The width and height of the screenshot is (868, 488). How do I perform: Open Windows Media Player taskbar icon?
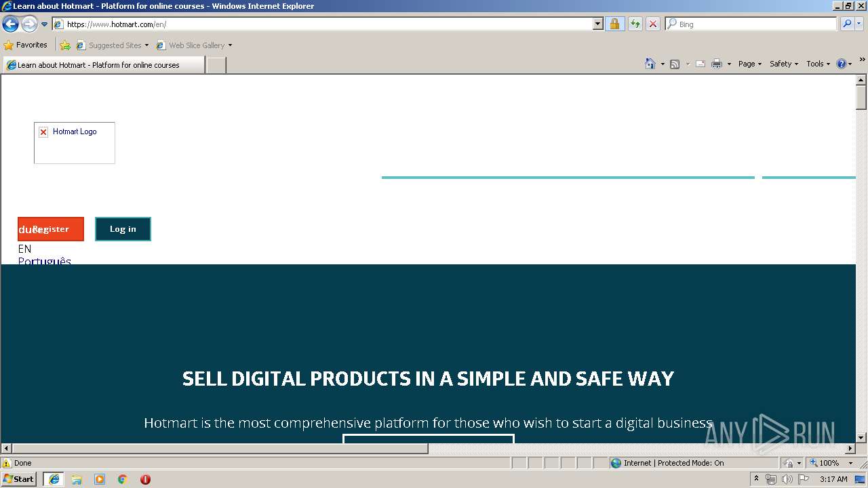tap(100, 479)
